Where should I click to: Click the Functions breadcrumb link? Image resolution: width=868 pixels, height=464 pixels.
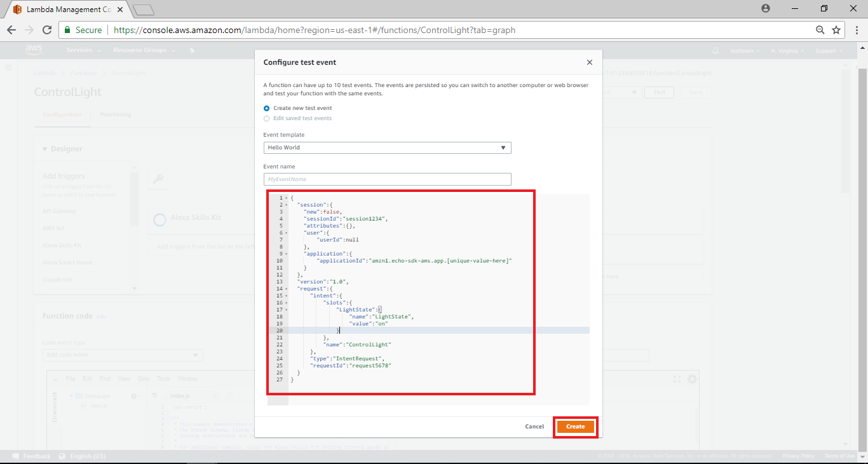click(84, 73)
